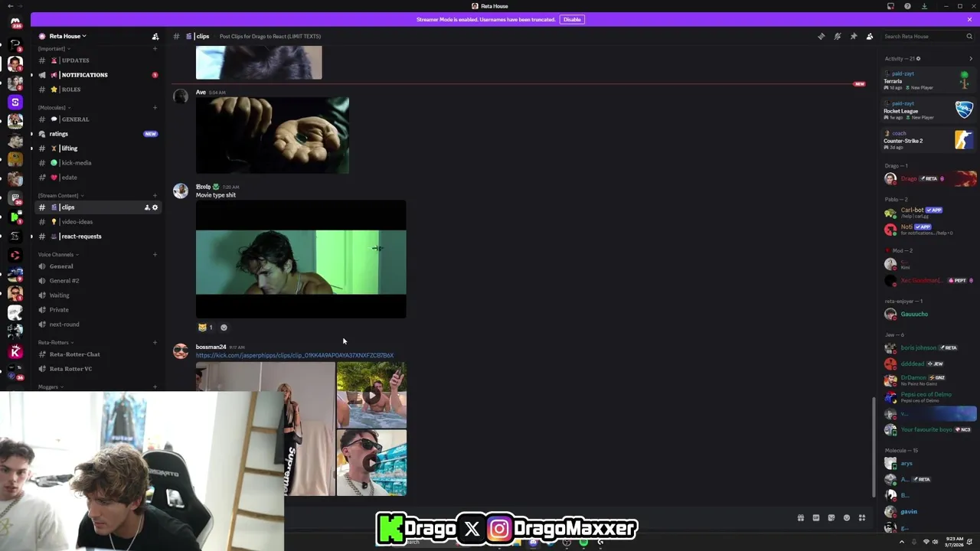
Task: Select member Carl-bot in member list
Action: point(928,213)
